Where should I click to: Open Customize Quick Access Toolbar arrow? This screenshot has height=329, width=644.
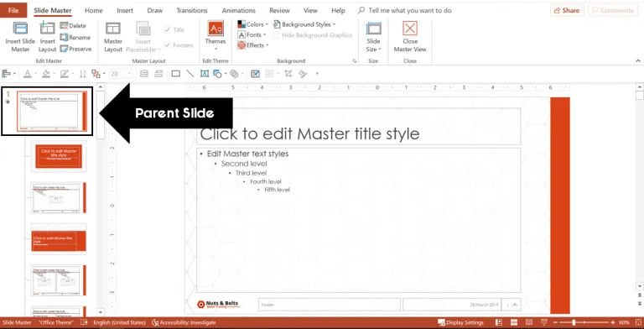point(317,74)
